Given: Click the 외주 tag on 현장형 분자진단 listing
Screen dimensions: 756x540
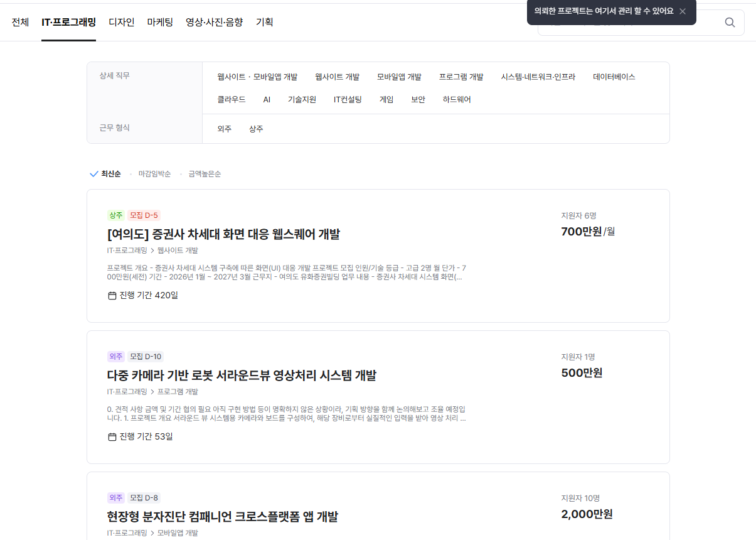Looking at the screenshot, I should (x=116, y=498).
